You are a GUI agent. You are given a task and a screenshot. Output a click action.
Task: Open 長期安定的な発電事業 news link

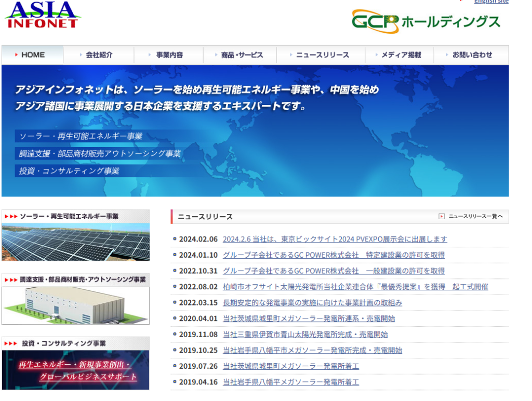point(312,303)
